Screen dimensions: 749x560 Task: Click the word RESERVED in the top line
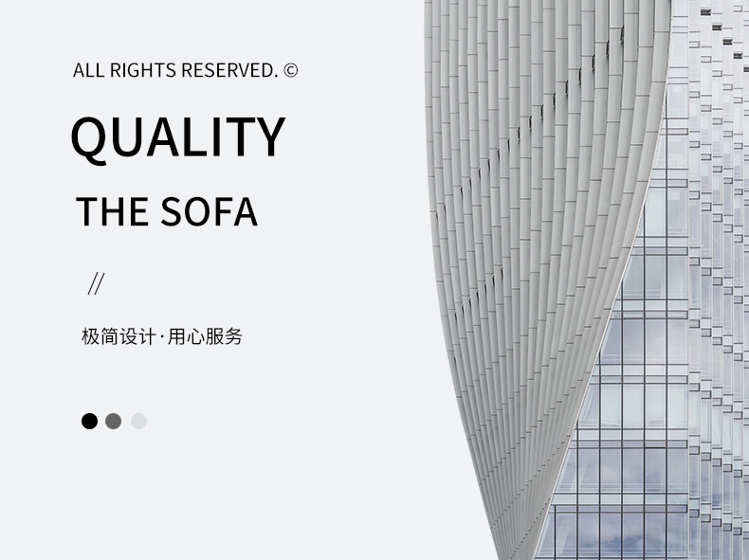[x=229, y=70]
